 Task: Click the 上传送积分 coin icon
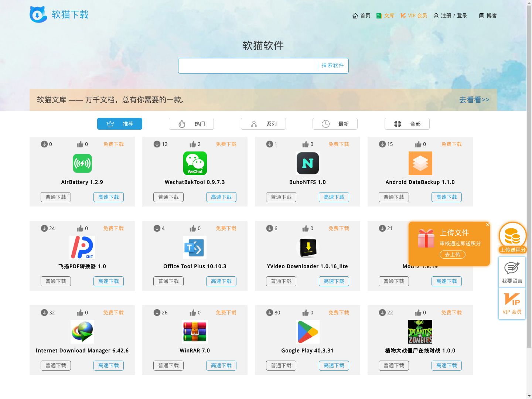pyautogui.click(x=512, y=237)
